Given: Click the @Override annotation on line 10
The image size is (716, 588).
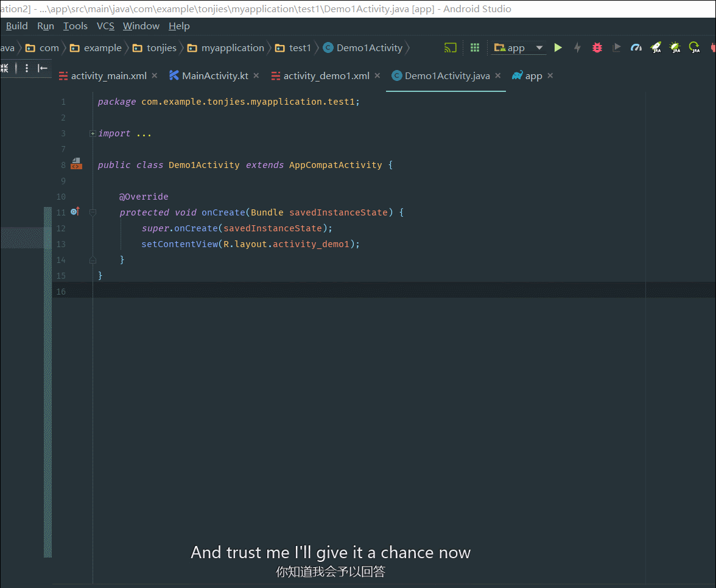Looking at the screenshot, I should [x=144, y=197].
